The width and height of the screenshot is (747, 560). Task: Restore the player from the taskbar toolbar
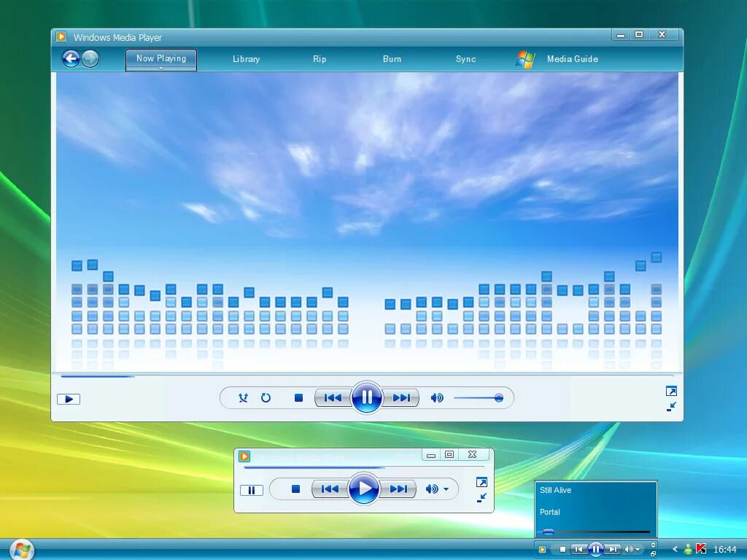click(653, 554)
